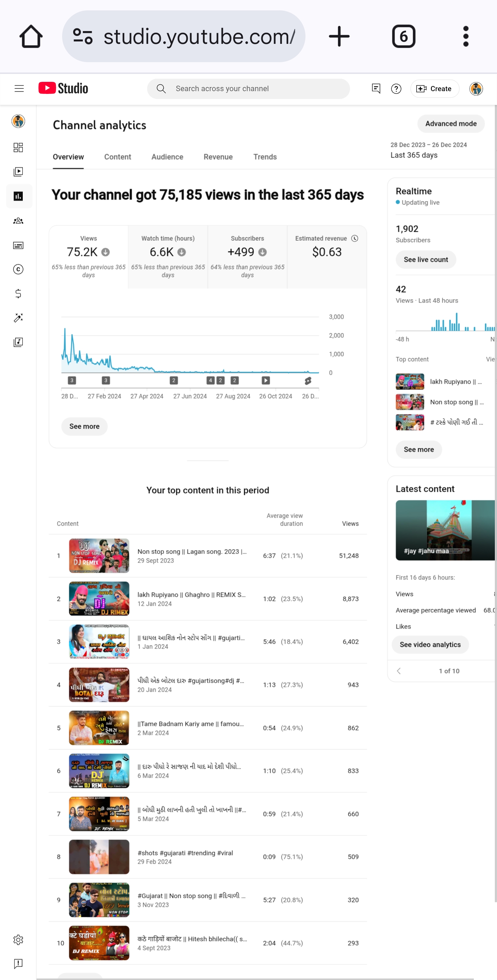
Task: Switch to the Audience tab
Action: 167,157
